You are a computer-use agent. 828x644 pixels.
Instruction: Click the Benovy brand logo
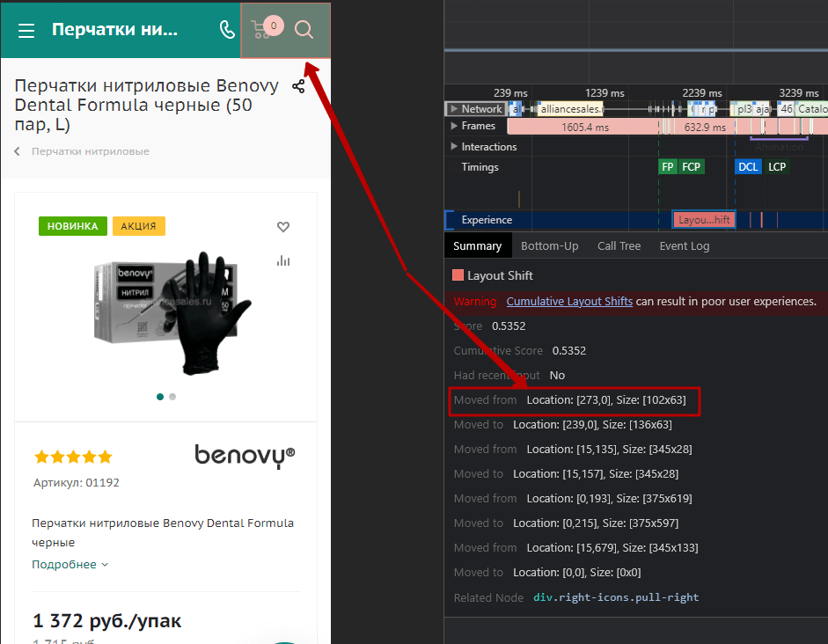point(245,456)
